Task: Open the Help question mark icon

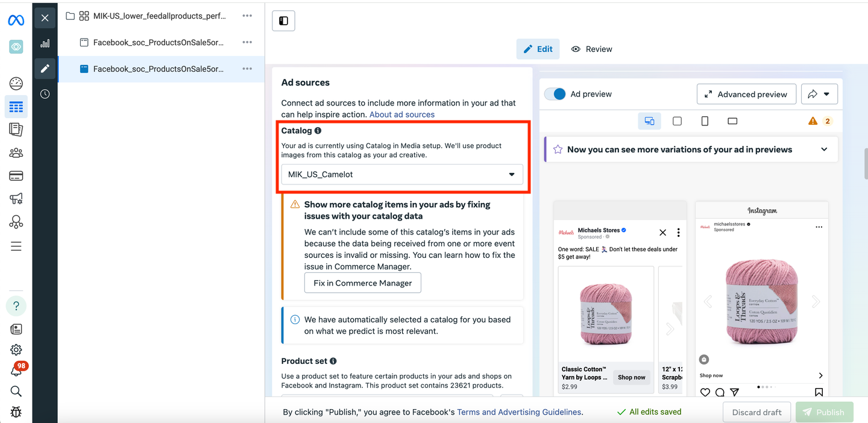Action: pyautogui.click(x=16, y=305)
